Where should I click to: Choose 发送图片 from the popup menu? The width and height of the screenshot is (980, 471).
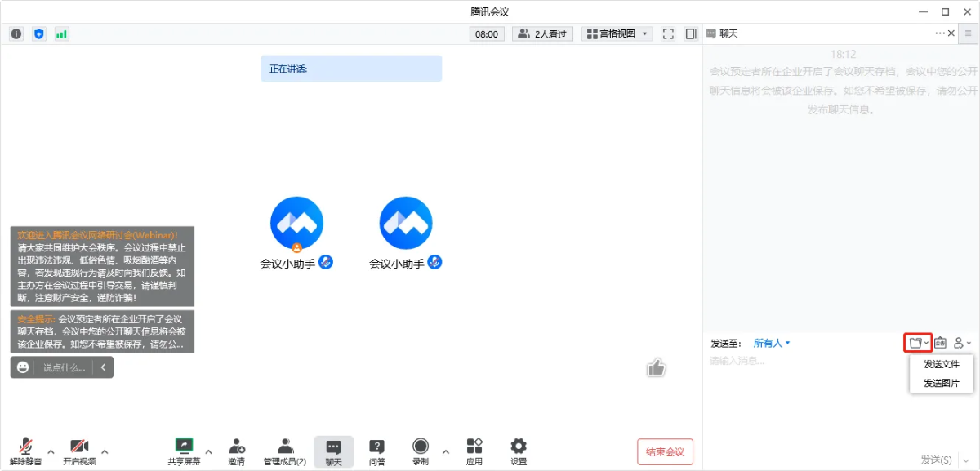[942, 383]
